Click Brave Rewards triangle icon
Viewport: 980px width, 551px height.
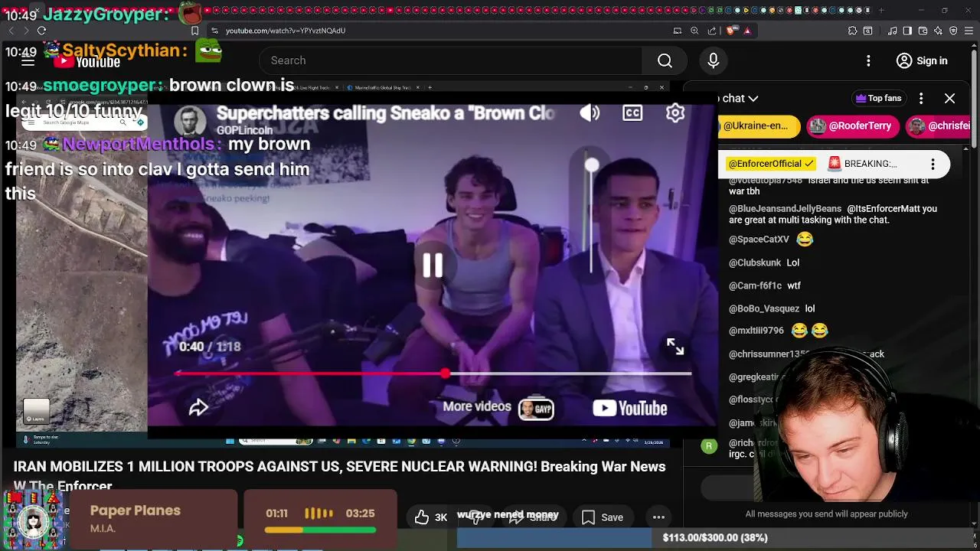tap(747, 31)
